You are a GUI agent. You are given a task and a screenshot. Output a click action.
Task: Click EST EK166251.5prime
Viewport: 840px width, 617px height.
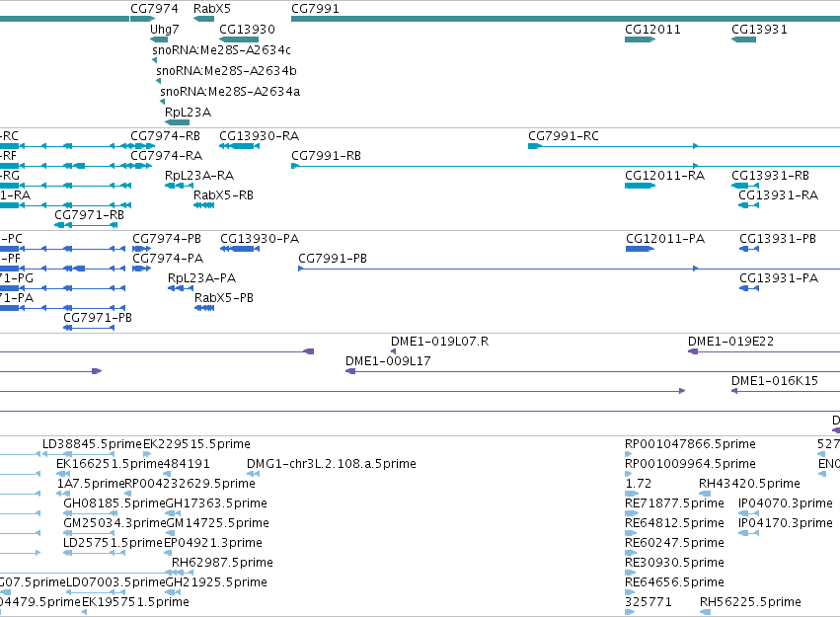tap(110, 464)
